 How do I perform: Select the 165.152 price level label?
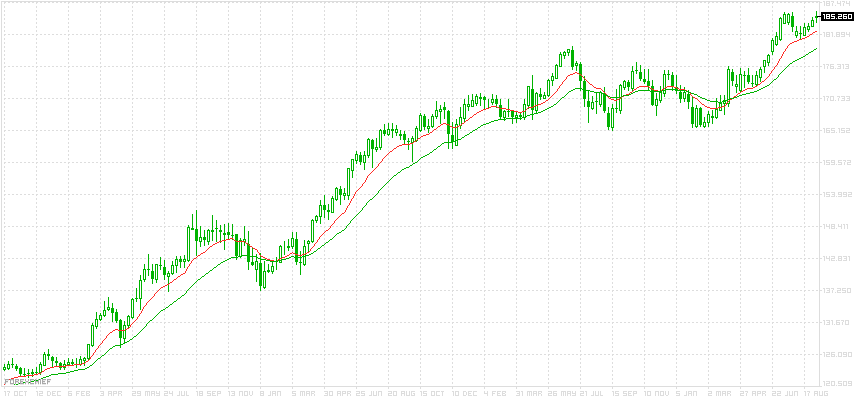point(836,131)
